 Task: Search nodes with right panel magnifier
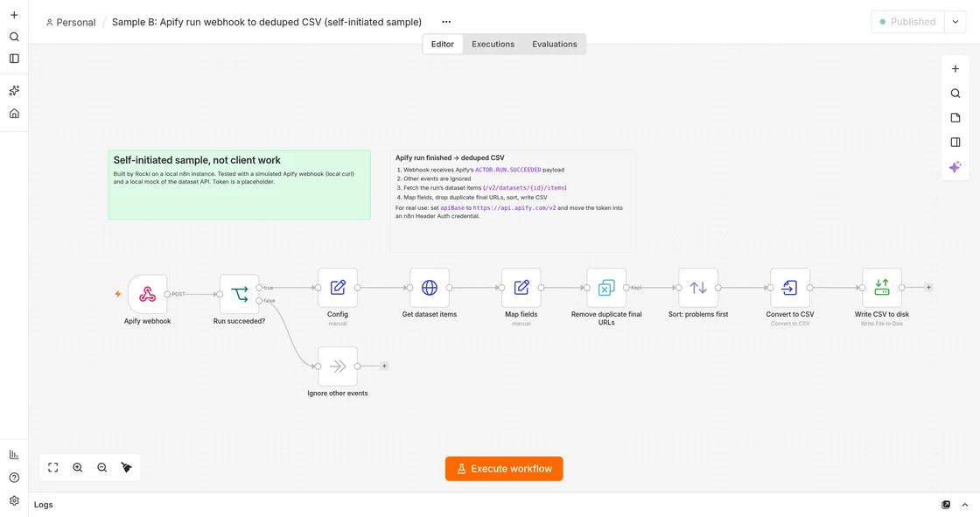point(955,93)
